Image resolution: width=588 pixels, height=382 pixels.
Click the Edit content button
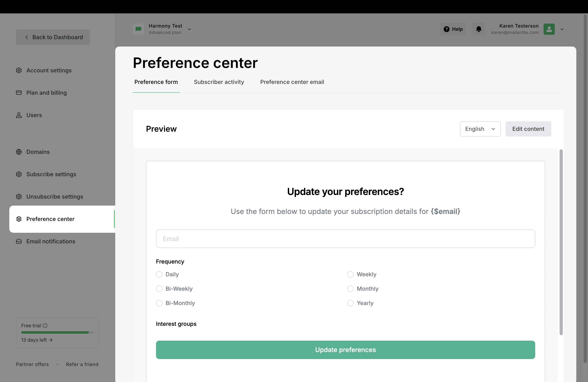(528, 129)
